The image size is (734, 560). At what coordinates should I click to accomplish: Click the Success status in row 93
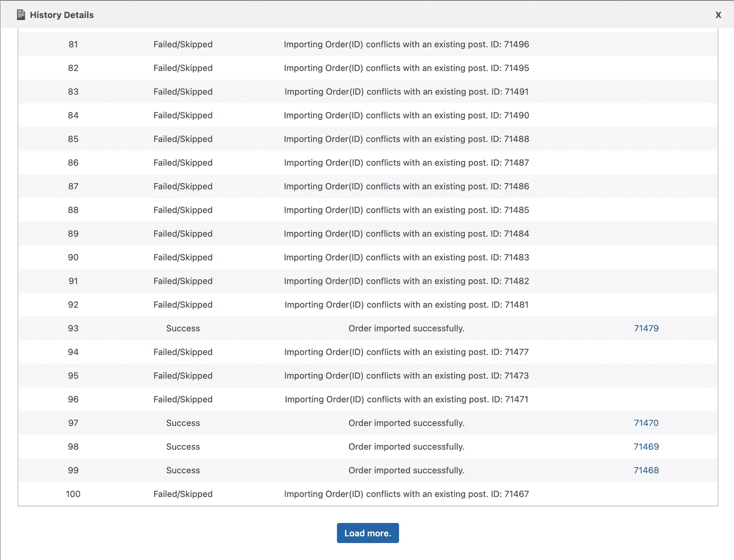point(183,328)
